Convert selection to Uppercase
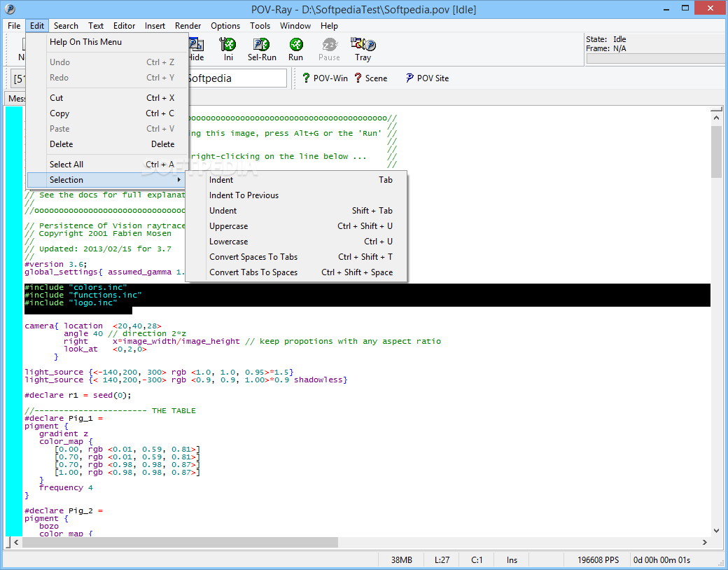728x570 pixels. [x=296, y=226]
